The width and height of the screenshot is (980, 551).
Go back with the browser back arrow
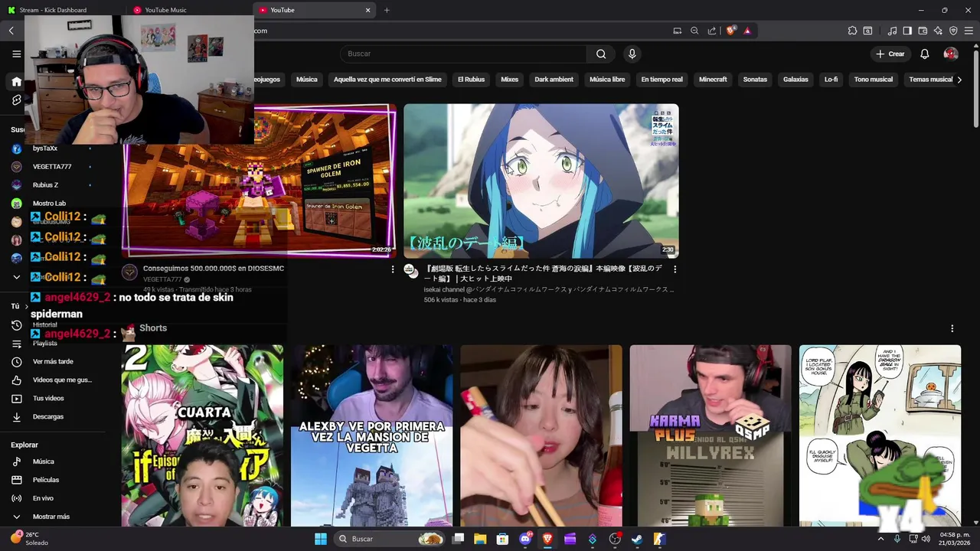click(x=11, y=31)
